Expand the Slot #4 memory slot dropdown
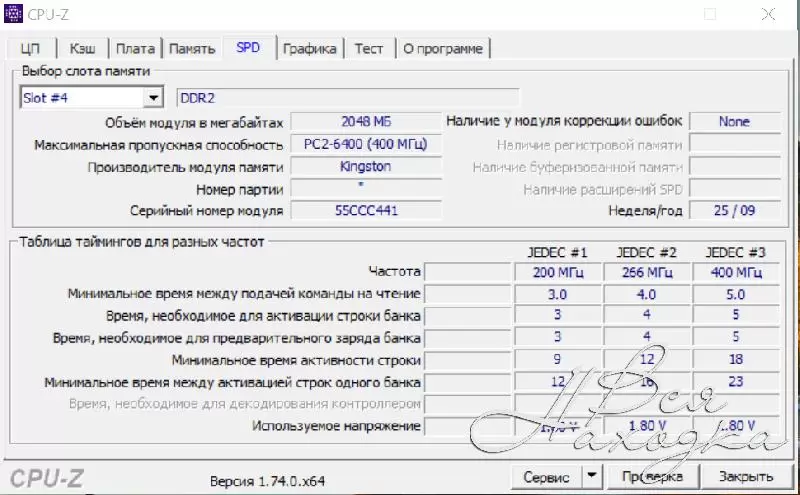This screenshot has width=800, height=495. coord(153,98)
